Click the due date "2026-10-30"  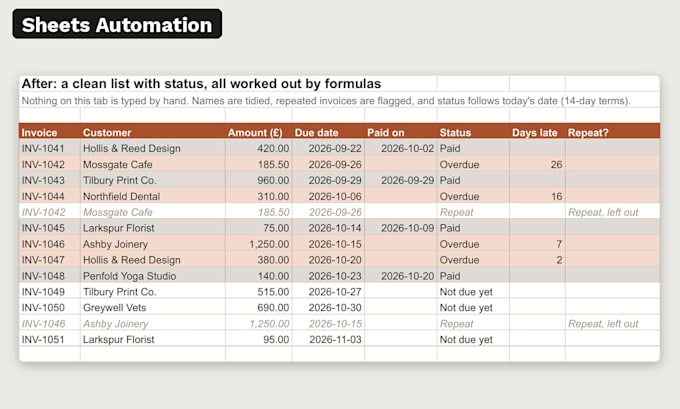tap(335, 308)
